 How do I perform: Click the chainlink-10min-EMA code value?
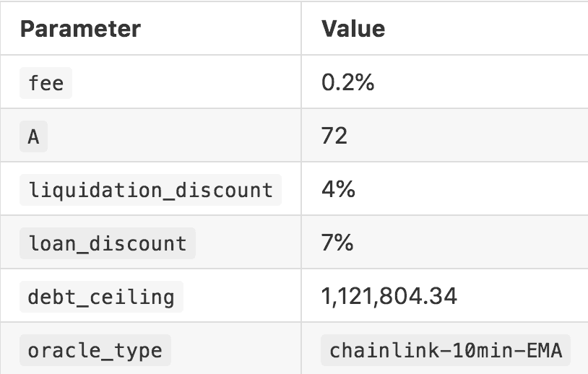(446, 351)
